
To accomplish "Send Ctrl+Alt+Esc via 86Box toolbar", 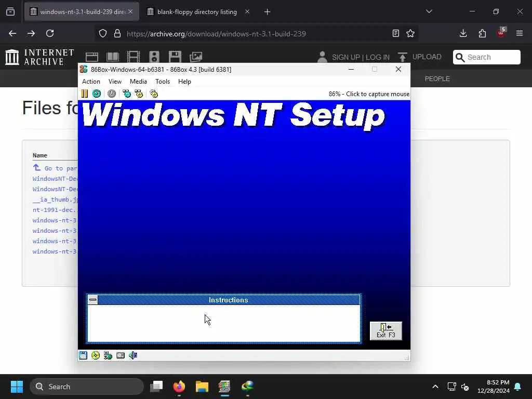I will click(139, 94).
